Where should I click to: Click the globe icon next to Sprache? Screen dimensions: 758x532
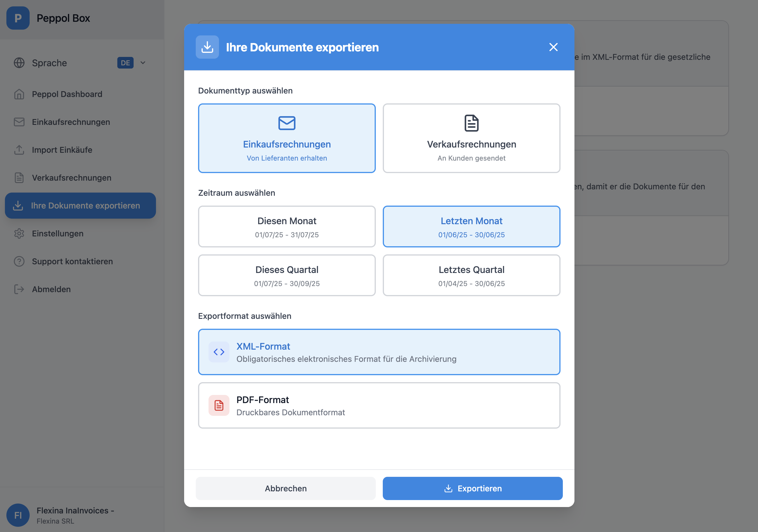point(19,63)
